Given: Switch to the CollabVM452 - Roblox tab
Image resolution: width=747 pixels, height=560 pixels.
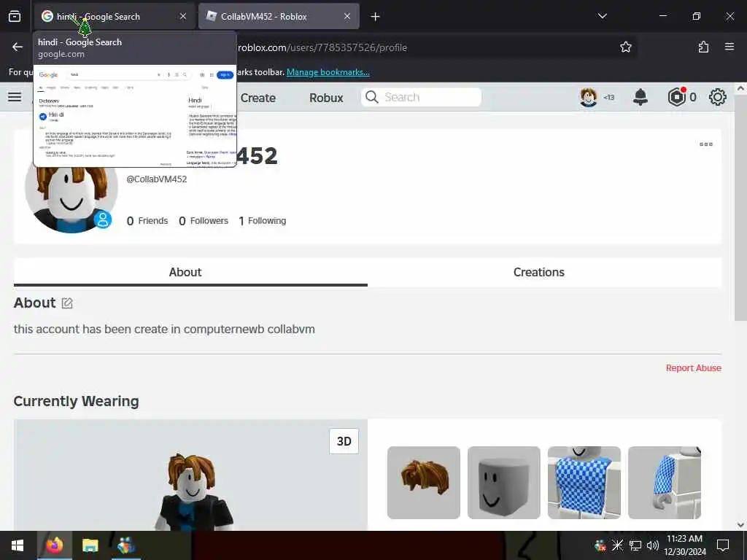Looking at the screenshot, I should tap(279, 17).
